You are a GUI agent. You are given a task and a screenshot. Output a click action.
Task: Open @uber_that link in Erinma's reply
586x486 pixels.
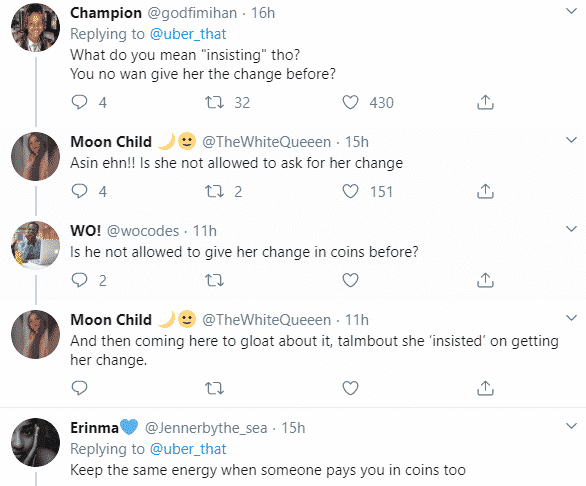[x=188, y=449]
